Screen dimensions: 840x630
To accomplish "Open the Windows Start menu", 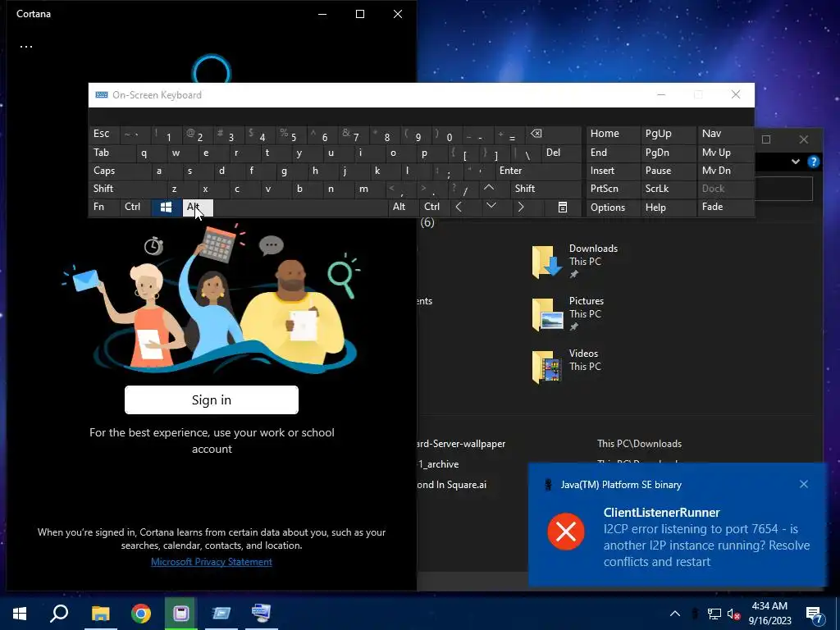I will 20,614.
